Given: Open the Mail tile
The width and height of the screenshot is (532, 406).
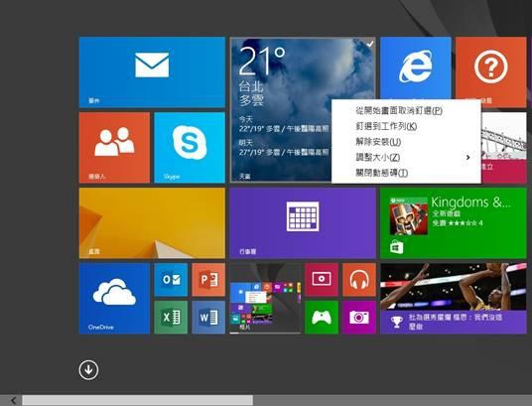Looking at the screenshot, I should [x=152, y=71].
